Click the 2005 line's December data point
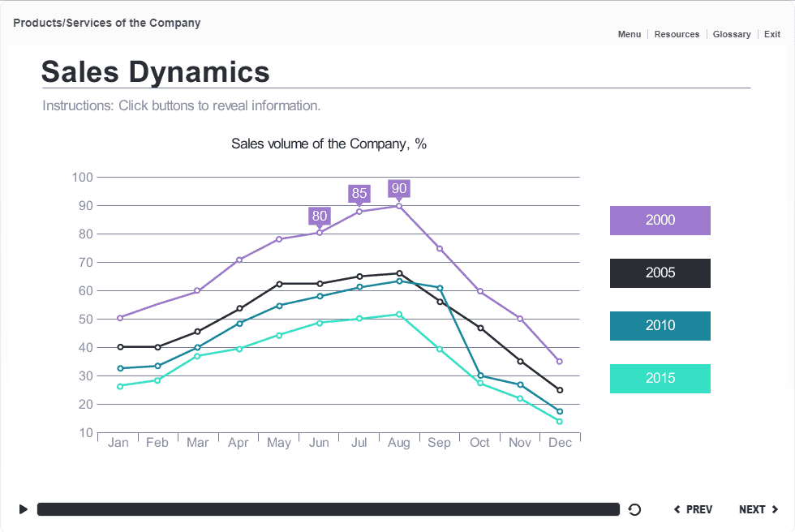This screenshot has width=795, height=532. [560, 390]
